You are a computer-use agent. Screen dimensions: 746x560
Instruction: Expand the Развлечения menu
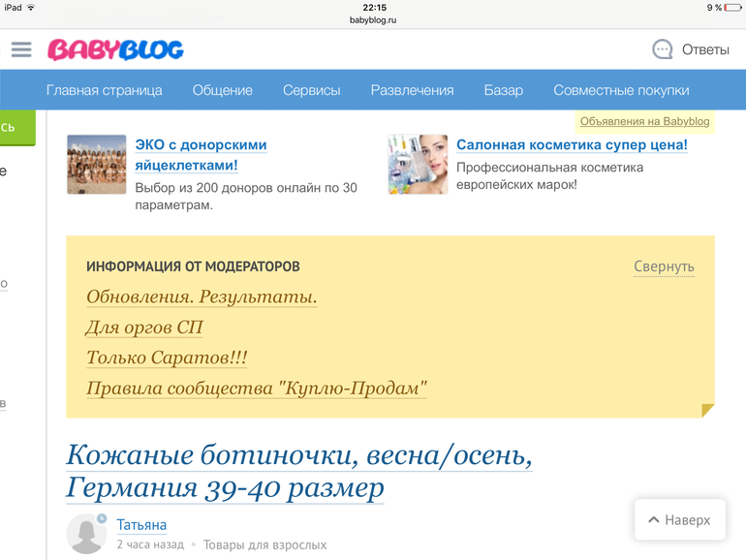412,90
